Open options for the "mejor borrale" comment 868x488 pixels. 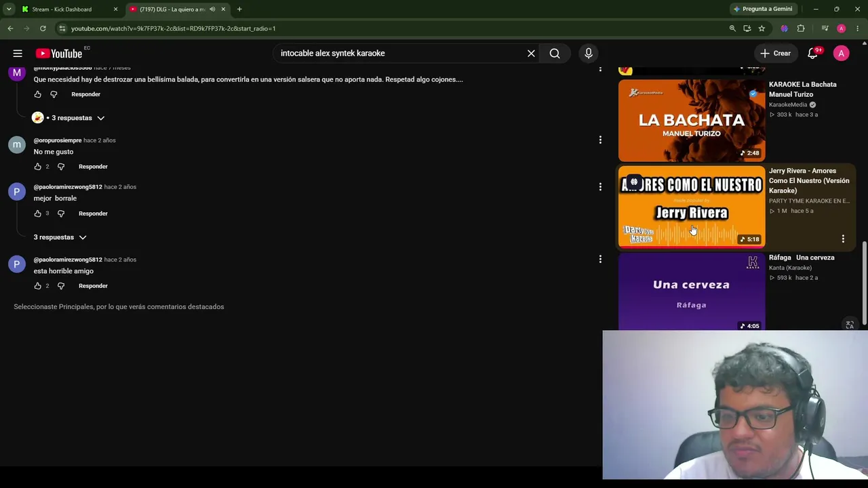click(600, 187)
